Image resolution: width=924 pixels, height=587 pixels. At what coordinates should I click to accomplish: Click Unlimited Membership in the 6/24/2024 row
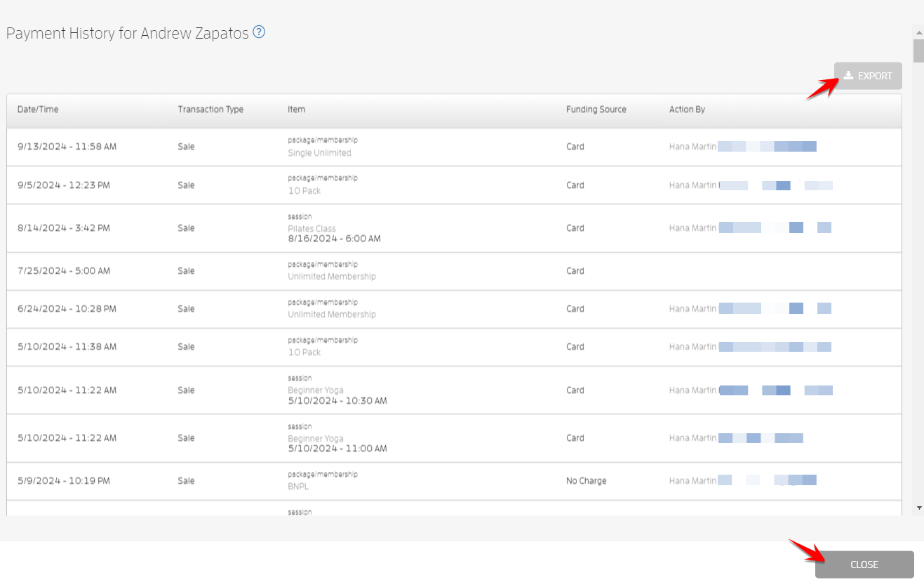(331, 315)
